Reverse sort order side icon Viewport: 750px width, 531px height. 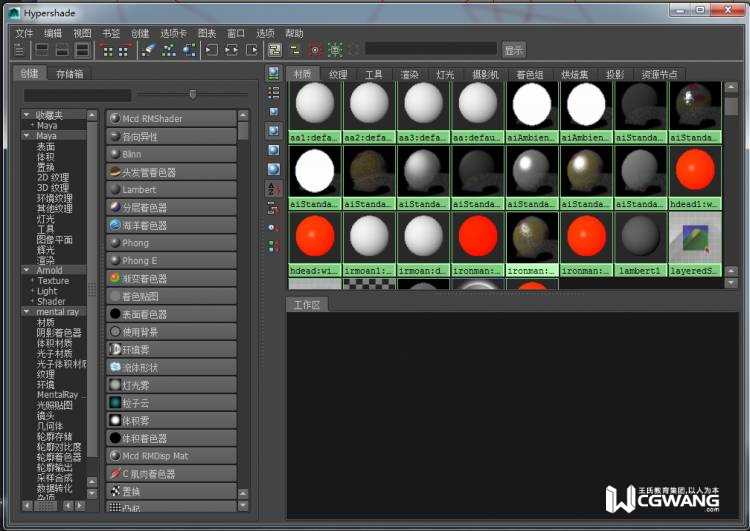coord(274,246)
